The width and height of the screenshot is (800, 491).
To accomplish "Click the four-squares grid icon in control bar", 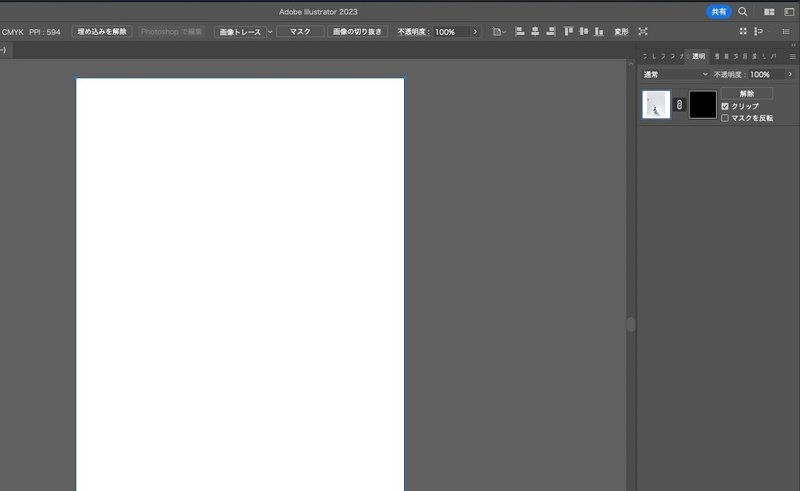I will 743,32.
